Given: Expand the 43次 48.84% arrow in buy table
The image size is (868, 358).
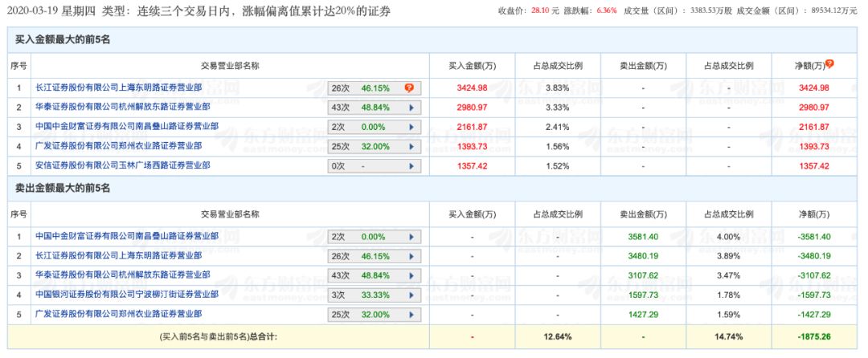Looking at the screenshot, I should (x=411, y=108).
